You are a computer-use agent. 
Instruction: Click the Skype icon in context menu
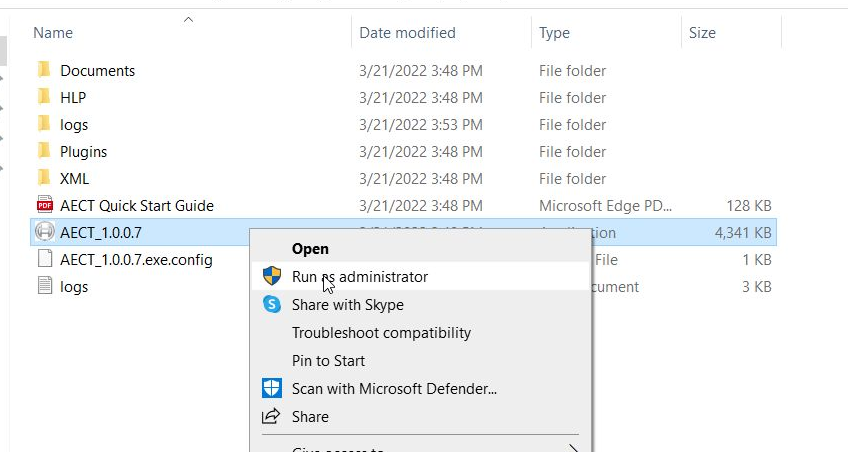[272, 305]
